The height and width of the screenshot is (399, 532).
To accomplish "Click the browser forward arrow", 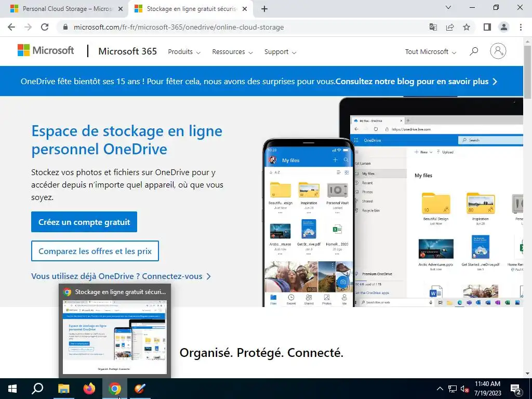I will pos(28,27).
